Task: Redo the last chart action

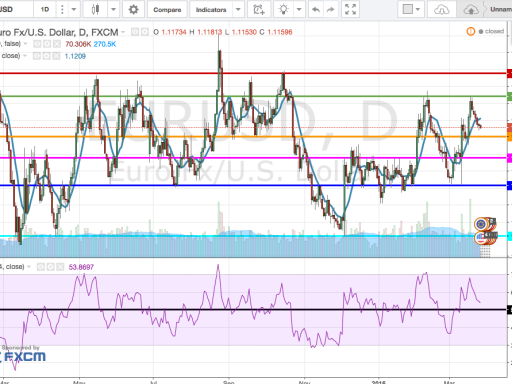Action: pyautogui.click(x=330, y=9)
